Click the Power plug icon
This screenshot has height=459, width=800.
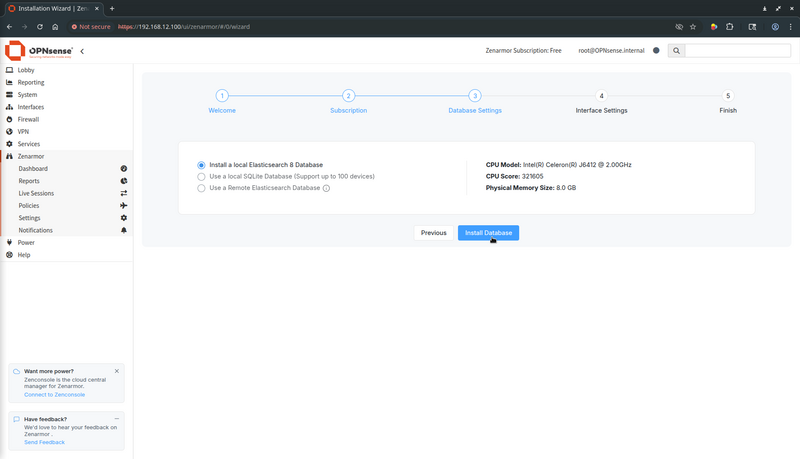[x=9, y=242]
